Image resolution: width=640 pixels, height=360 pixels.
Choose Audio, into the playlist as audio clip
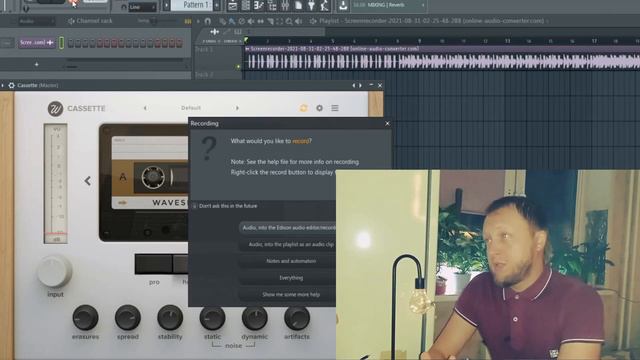pos(288,244)
